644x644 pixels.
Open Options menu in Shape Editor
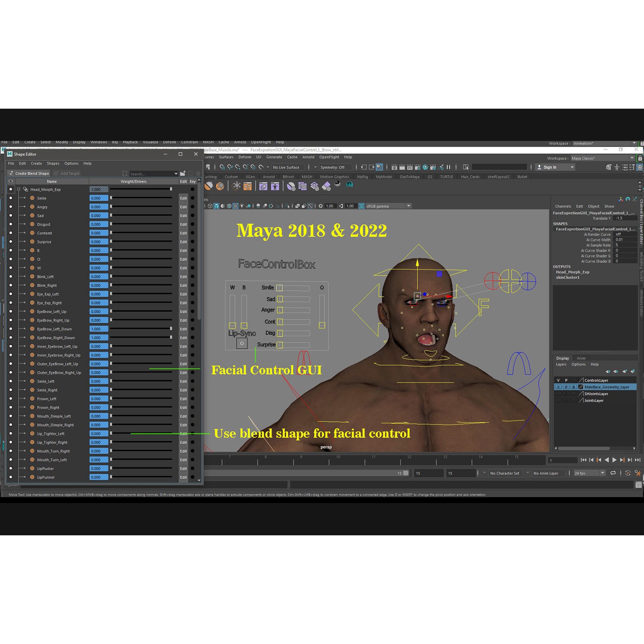(x=71, y=163)
